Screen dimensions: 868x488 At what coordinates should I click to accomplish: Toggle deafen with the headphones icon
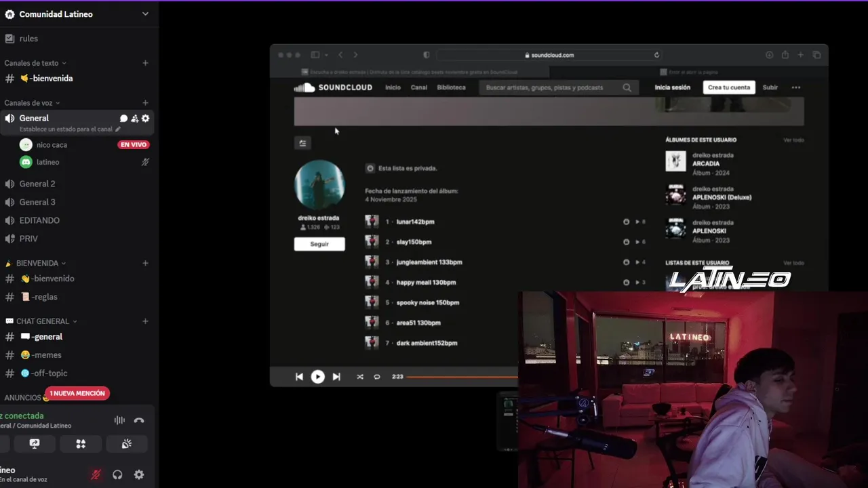click(x=117, y=474)
